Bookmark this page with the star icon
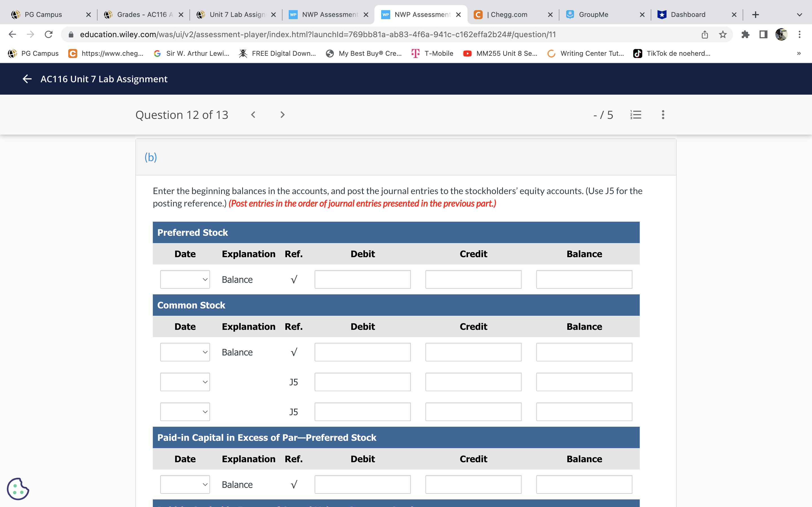The height and width of the screenshot is (507, 812). [x=723, y=35]
